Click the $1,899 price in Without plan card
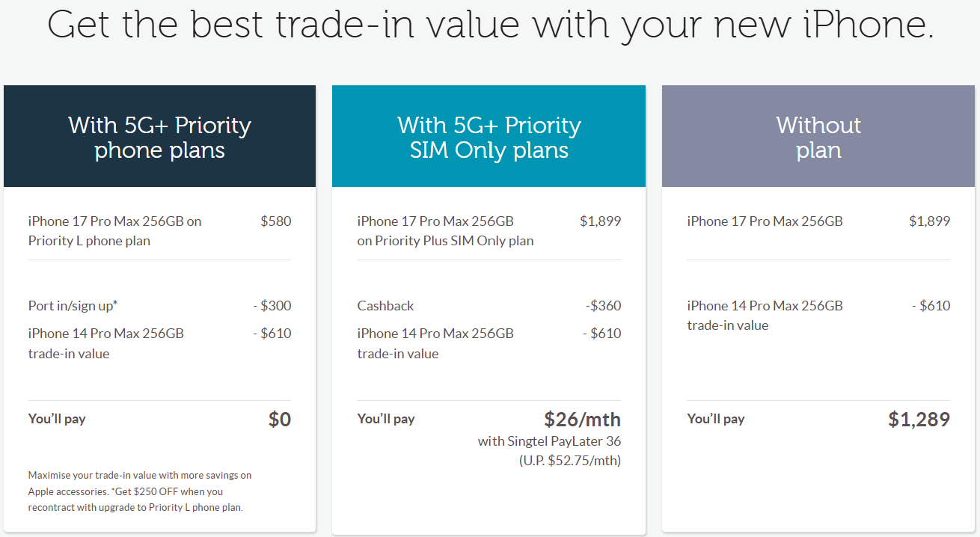Image resolution: width=980 pixels, height=537 pixels. pyautogui.click(x=929, y=221)
